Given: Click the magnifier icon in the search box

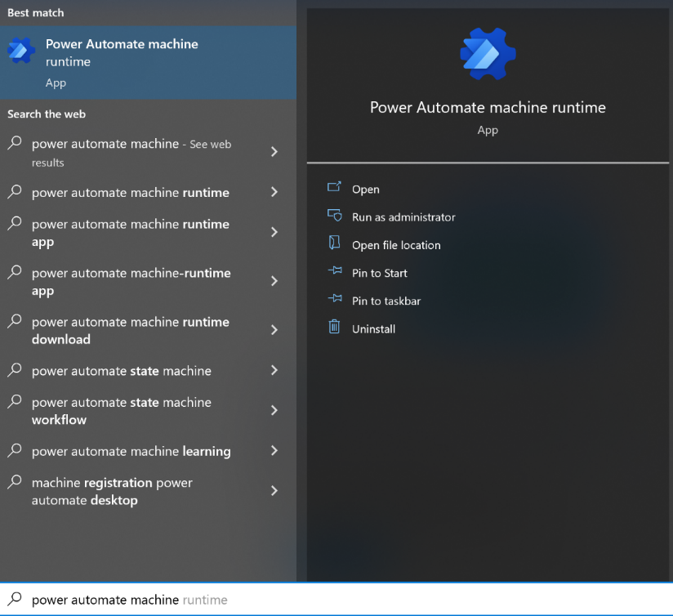Looking at the screenshot, I should point(15,598).
